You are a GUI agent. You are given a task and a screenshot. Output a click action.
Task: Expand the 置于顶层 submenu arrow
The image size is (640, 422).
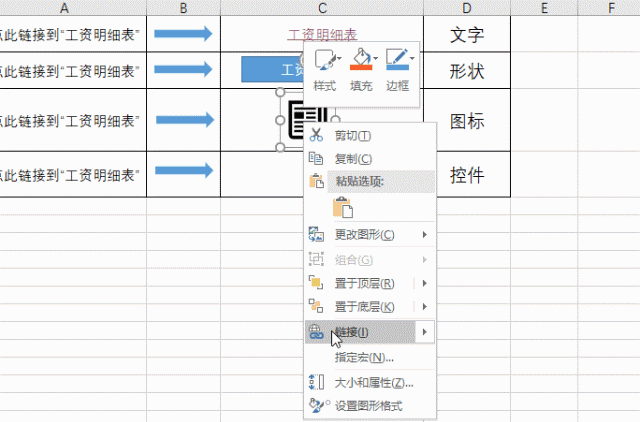click(x=424, y=283)
